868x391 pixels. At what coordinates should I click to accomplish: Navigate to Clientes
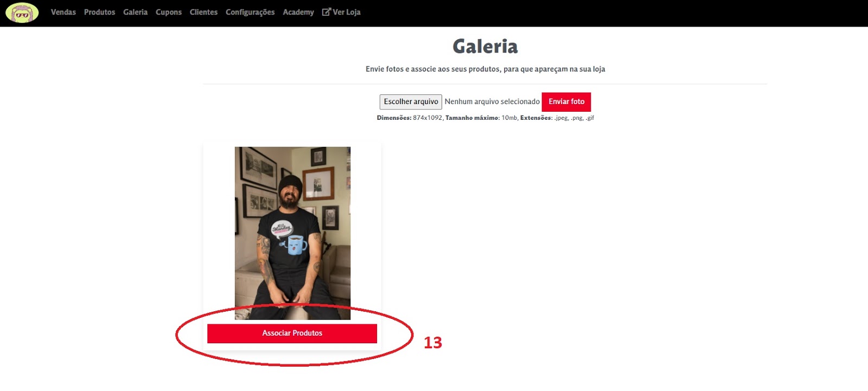[203, 12]
